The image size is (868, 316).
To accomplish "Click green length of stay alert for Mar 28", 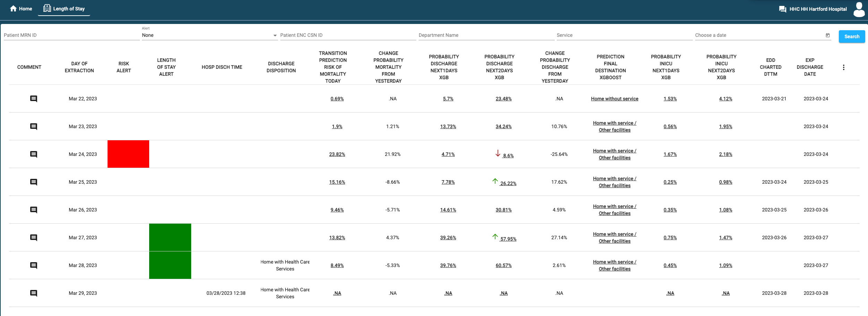I will tap(170, 265).
